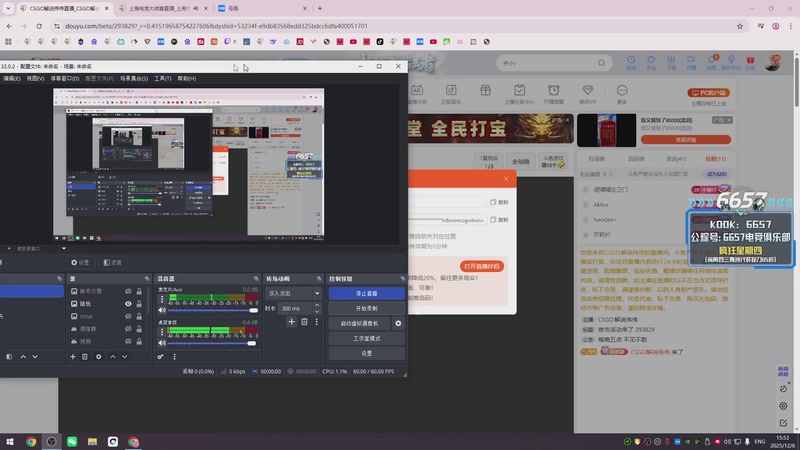Open 视图(V) menu in OBS
Viewport: 800px width, 450px height.
[35, 79]
